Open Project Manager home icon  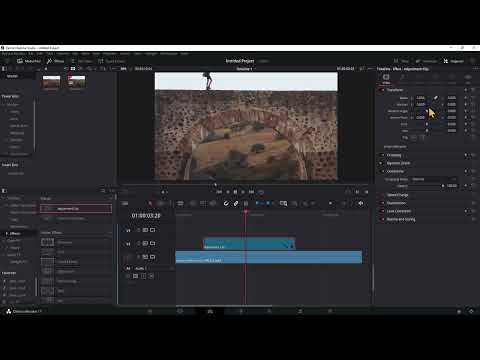(459, 311)
